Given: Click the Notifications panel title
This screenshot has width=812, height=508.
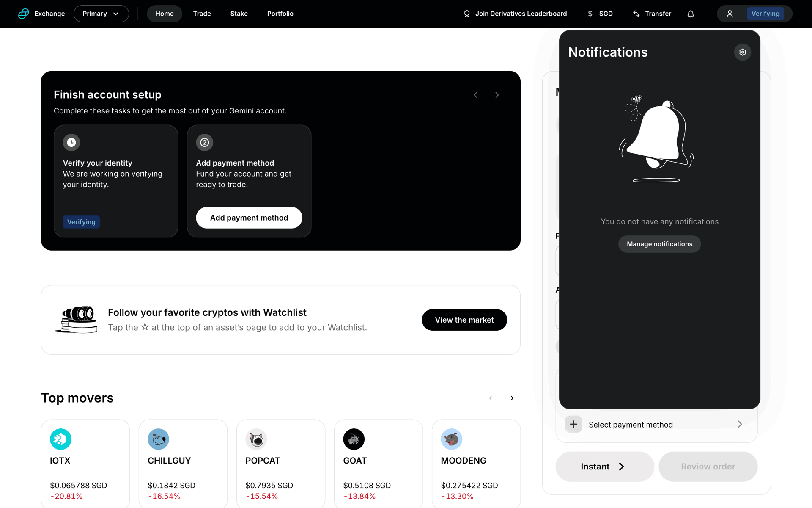Looking at the screenshot, I should pos(608,52).
